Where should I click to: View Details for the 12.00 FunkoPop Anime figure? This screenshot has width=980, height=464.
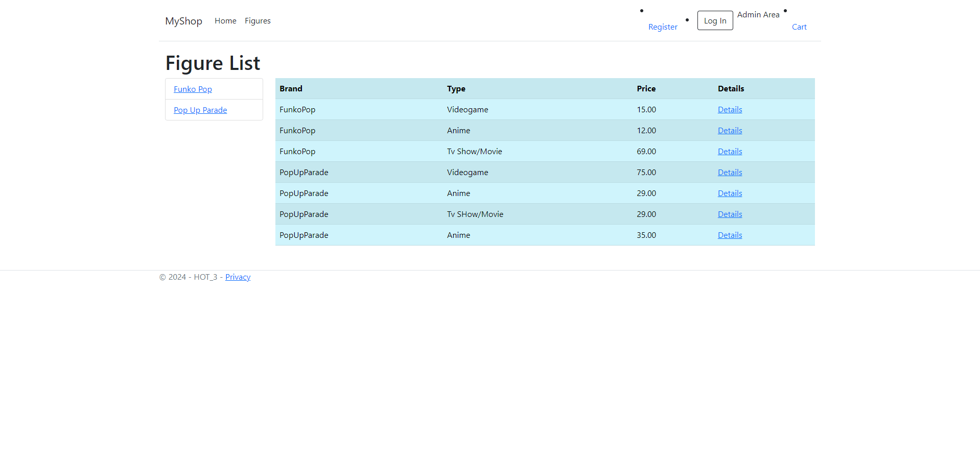click(x=730, y=130)
